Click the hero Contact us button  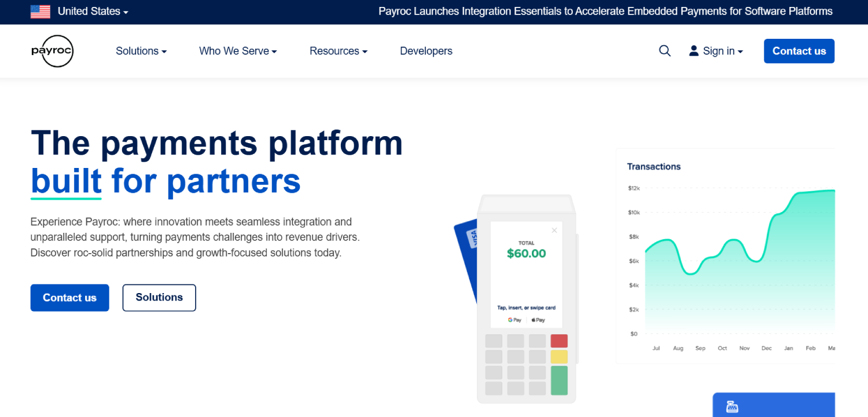coord(69,298)
